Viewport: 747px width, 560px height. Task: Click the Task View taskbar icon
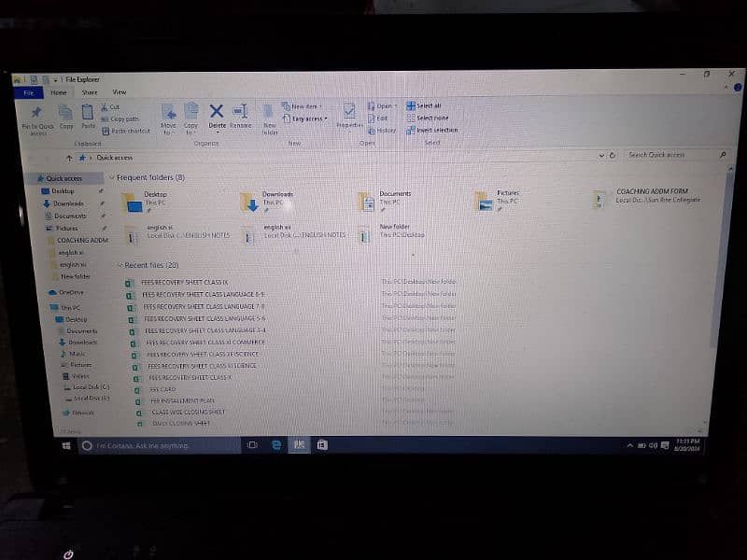pyautogui.click(x=252, y=445)
